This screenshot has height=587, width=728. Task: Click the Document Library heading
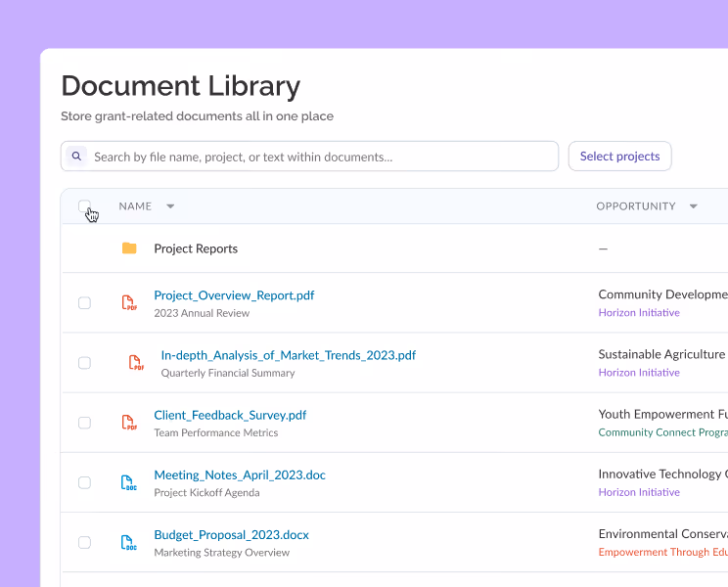point(181,86)
